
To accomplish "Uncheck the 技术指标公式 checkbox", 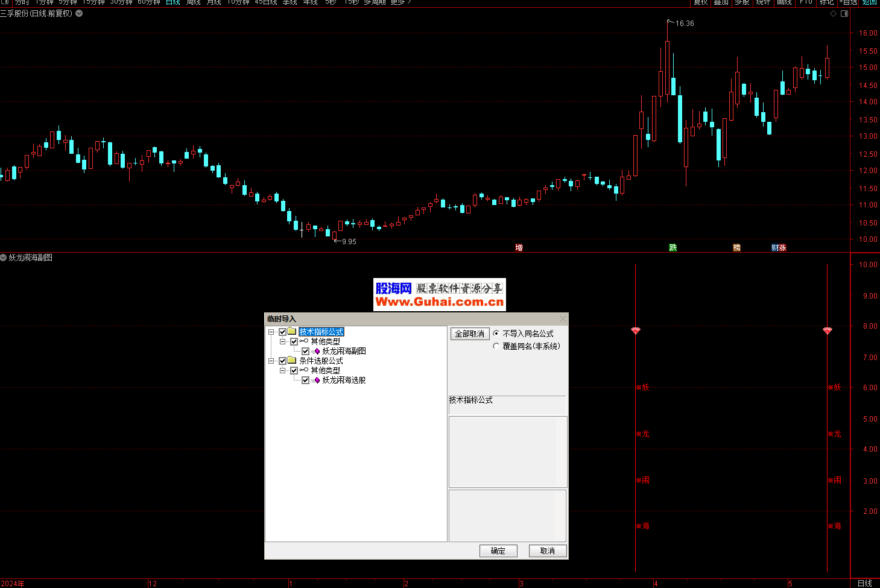I will click(x=282, y=332).
